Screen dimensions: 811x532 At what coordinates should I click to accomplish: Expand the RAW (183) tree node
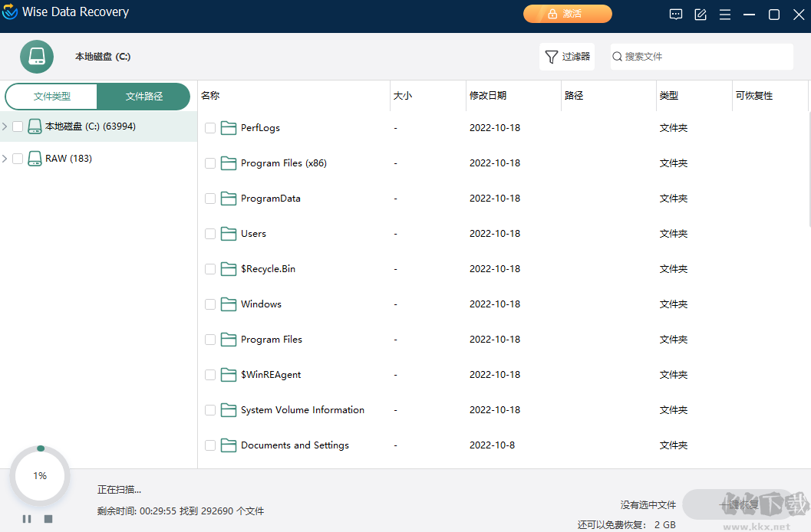pyautogui.click(x=5, y=158)
